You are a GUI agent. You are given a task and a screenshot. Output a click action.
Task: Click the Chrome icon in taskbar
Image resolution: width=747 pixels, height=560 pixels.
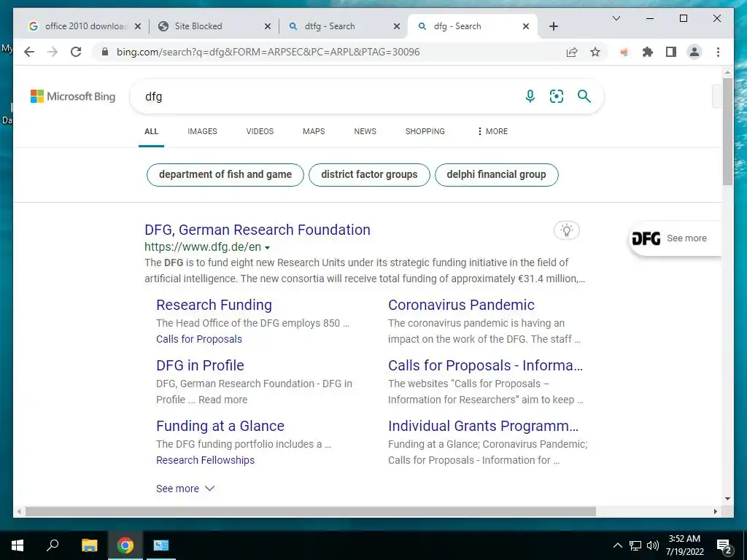[x=125, y=545]
